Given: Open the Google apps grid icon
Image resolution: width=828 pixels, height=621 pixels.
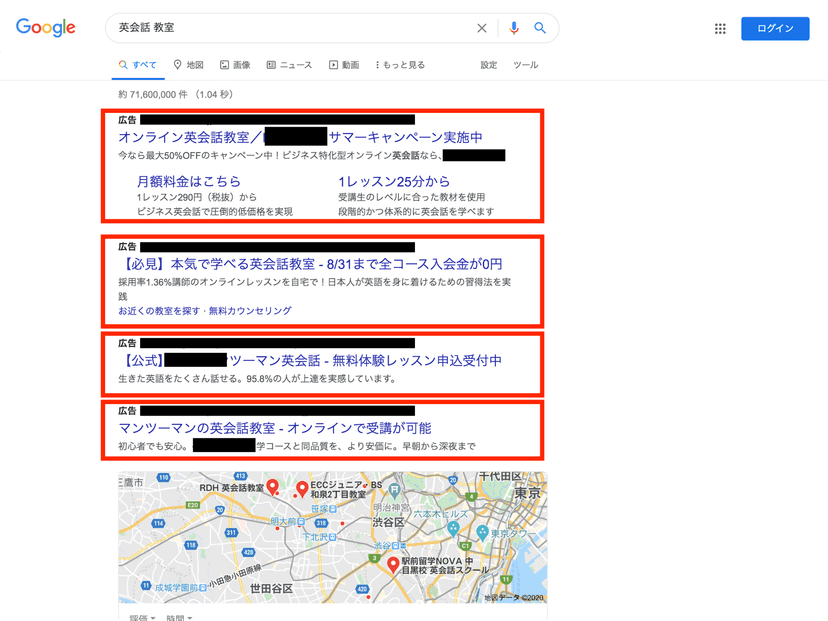Looking at the screenshot, I should coord(720,29).
